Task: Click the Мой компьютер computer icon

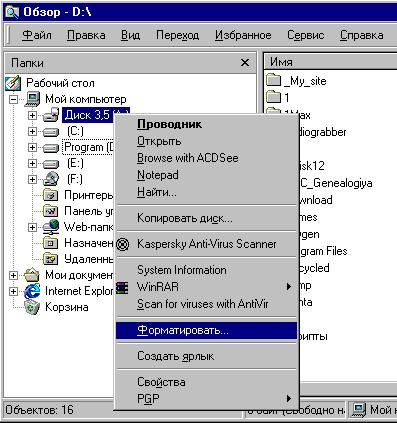Action: coord(33,99)
